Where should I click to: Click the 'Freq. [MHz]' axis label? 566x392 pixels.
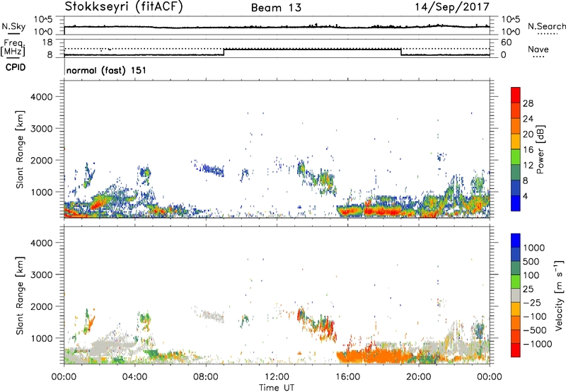coord(13,48)
